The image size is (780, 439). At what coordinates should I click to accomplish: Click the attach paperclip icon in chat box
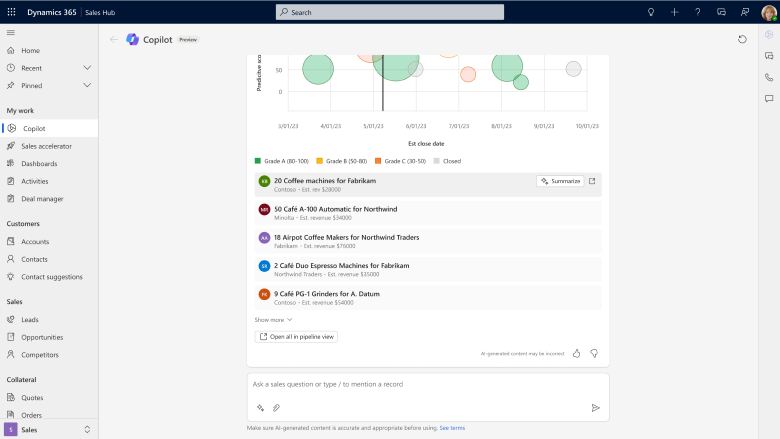click(x=276, y=408)
